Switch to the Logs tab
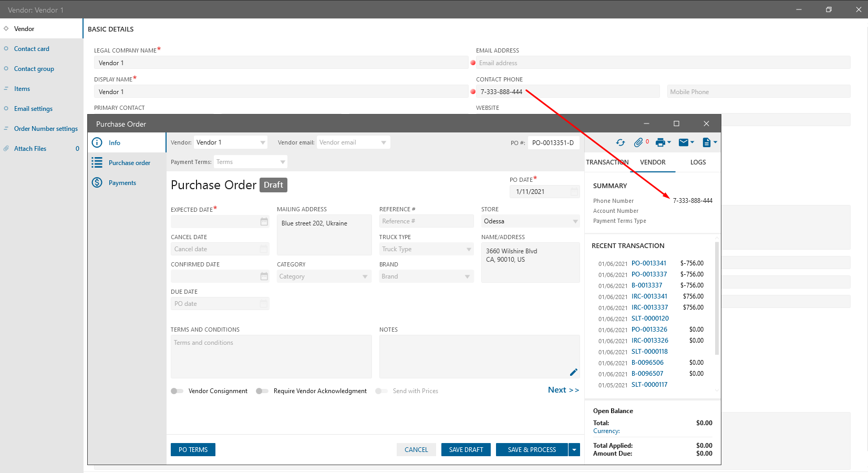The image size is (868, 473). 698,162
